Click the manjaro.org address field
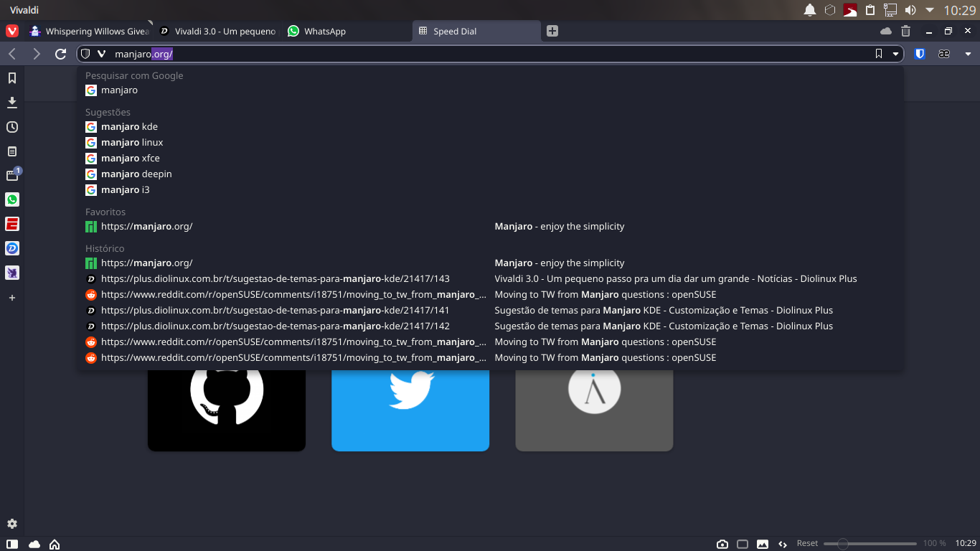The height and width of the screenshot is (551, 980). point(491,54)
